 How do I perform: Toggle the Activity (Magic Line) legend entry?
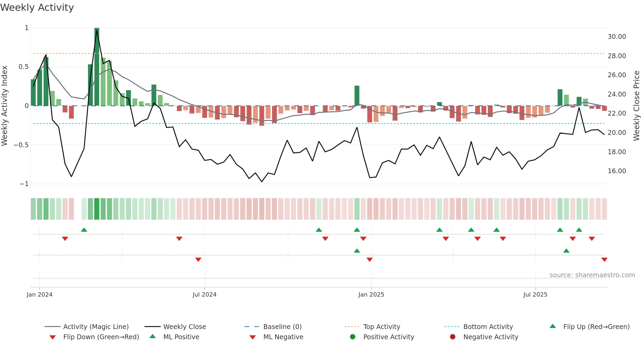87,327
